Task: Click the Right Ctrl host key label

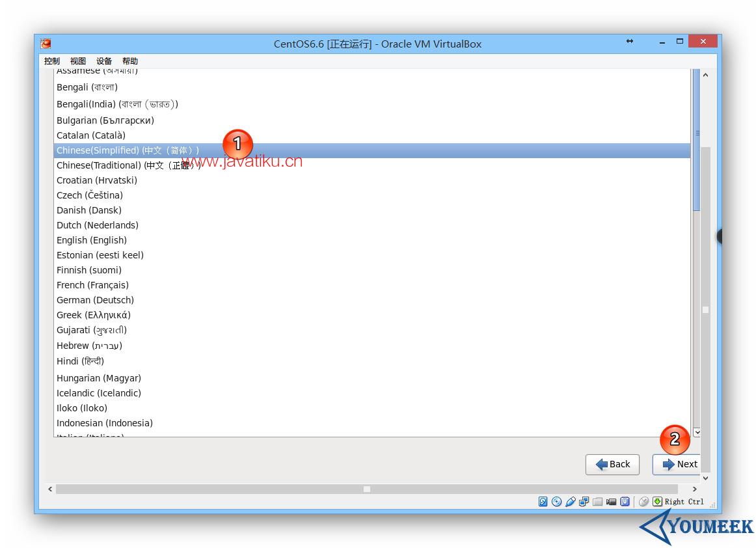Action: pyautogui.click(x=684, y=502)
